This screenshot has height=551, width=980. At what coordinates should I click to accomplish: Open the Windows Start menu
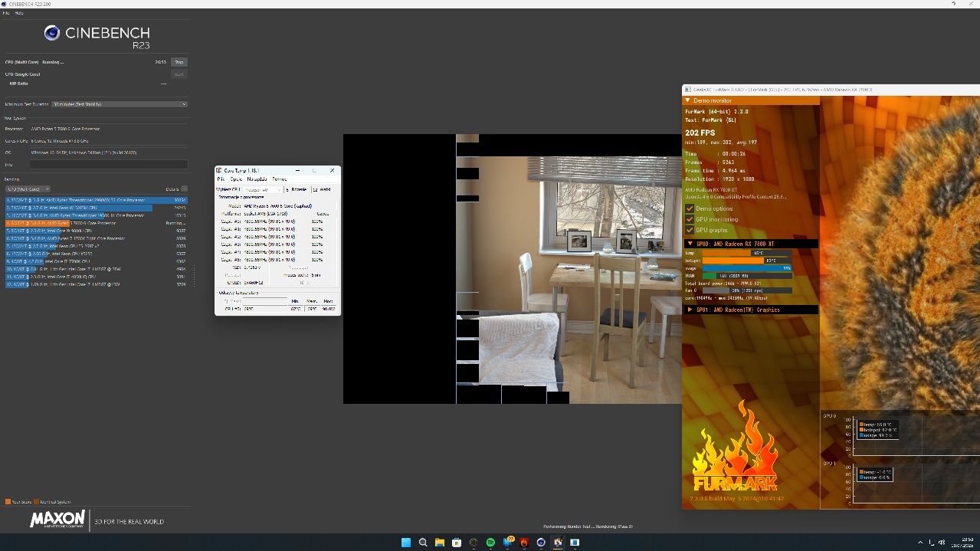pyautogui.click(x=406, y=543)
